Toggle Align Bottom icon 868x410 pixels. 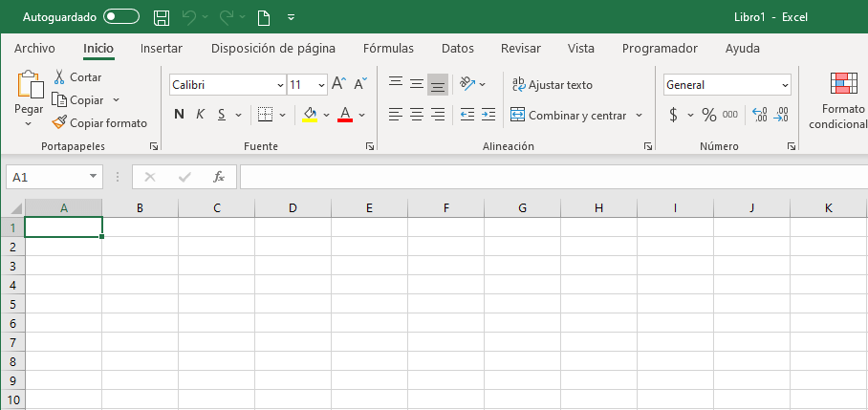tap(437, 84)
